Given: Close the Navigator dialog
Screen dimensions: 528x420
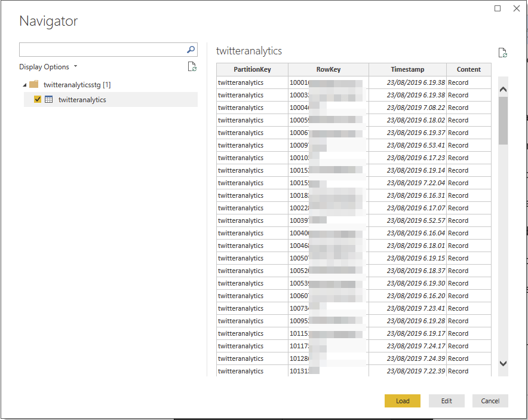Looking at the screenshot, I should 517,8.
